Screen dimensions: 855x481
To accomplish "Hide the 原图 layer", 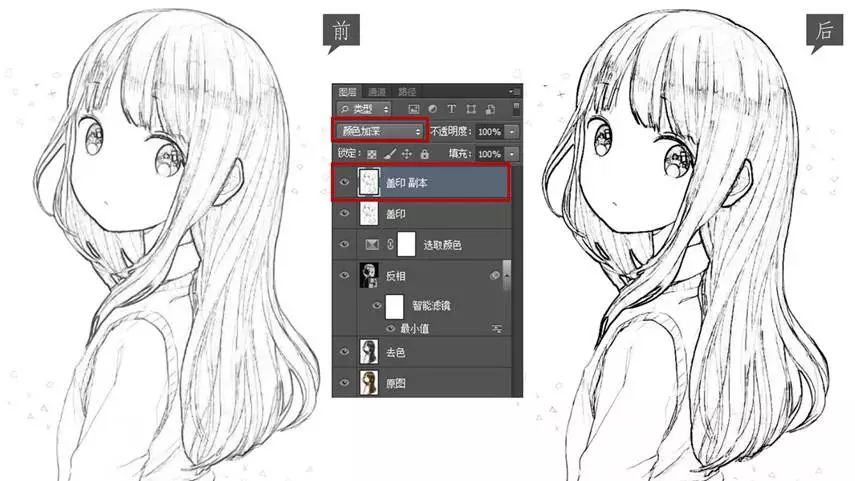I will tap(345, 383).
